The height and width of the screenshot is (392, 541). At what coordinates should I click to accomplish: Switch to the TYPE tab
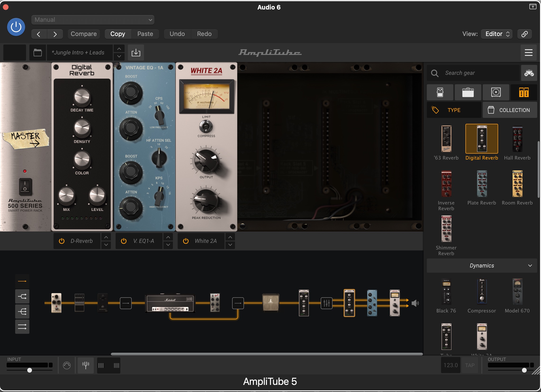(454, 110)
